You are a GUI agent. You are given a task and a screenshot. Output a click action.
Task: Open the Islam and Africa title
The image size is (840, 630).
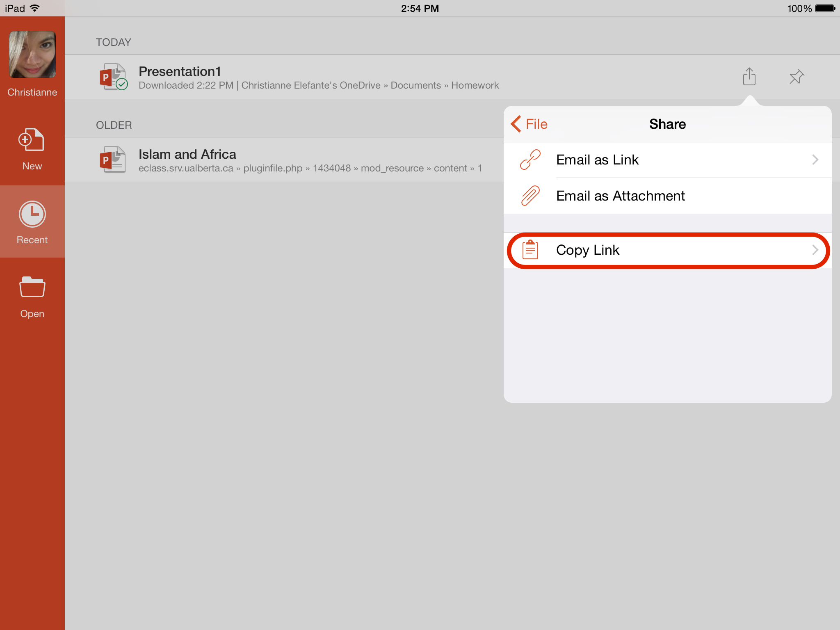click(187, 154)
